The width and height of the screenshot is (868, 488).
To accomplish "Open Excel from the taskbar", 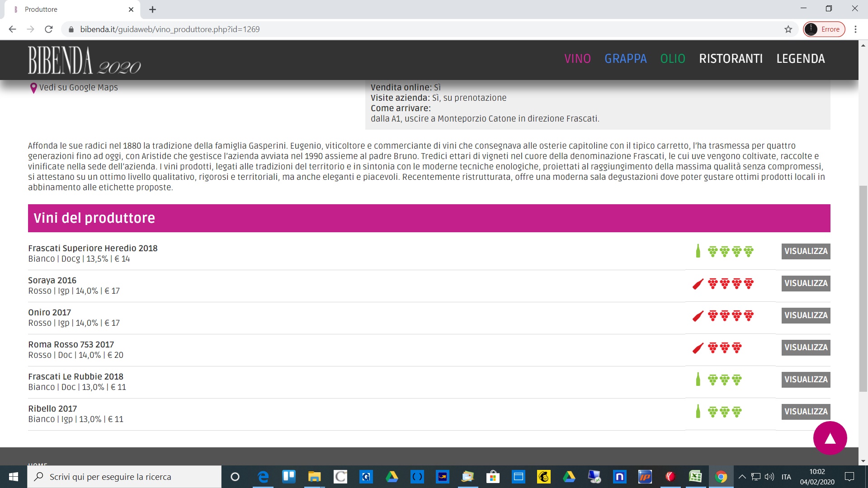I will pos(695,477).
